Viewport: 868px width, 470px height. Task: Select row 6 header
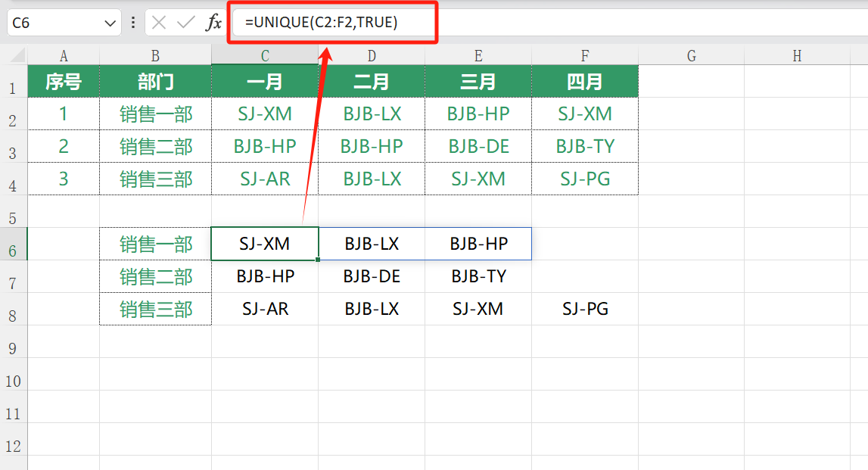[14, 244]
